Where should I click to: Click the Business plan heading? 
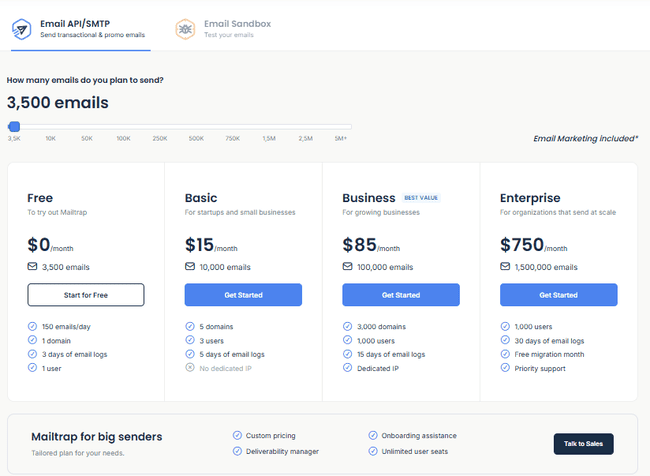[369, 198]
